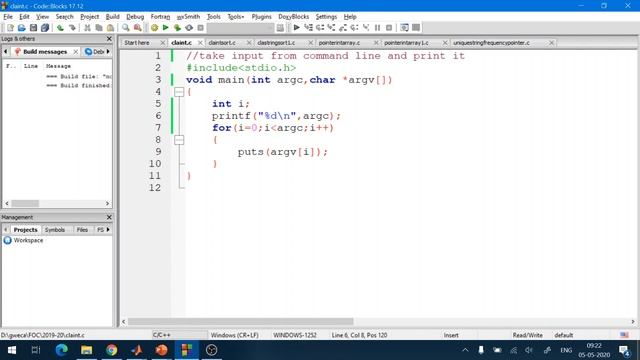640x360 pixels.
Task: Debug: Step out
Action: 343,28
